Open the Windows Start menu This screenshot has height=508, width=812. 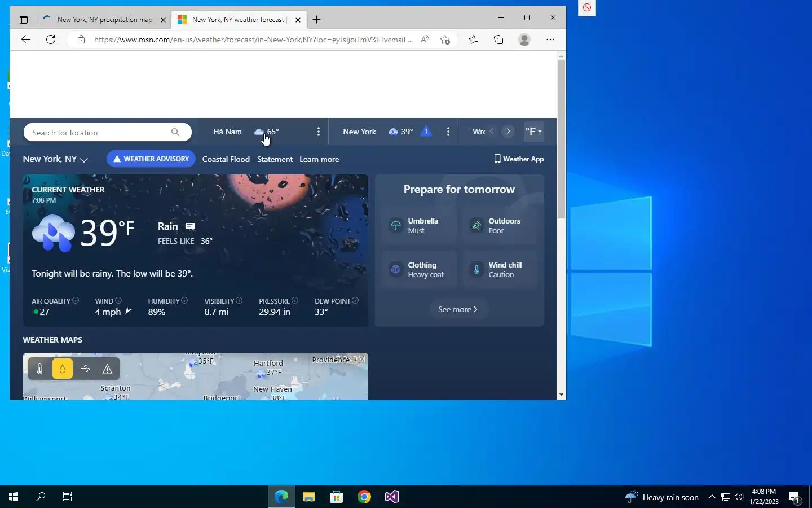(14, 497)
